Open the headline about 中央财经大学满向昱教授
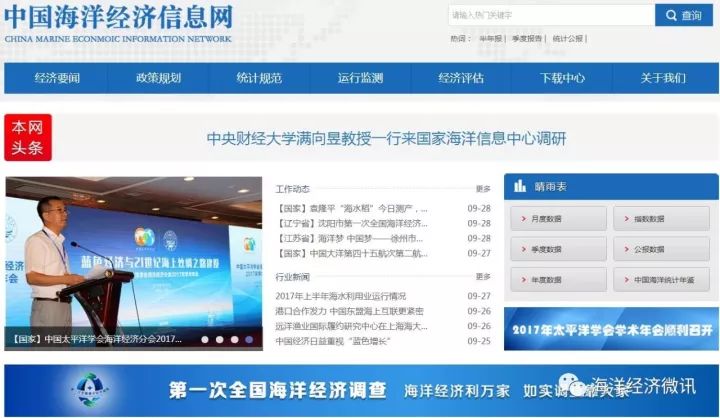This screenshot has width=720, height=418. (386, 139)
